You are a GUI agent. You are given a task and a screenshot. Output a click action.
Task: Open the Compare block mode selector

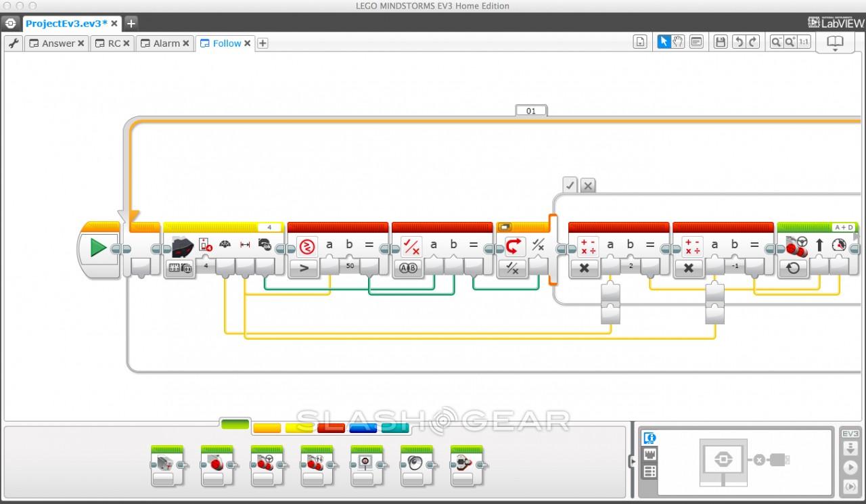pyautogui.click(x=305, y=269)
